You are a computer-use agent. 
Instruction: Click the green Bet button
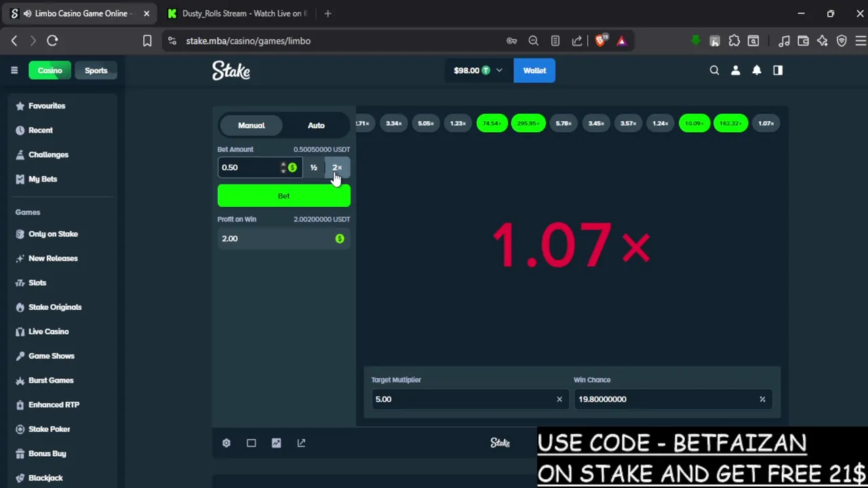pyautogui.click(x=283, y=196)
